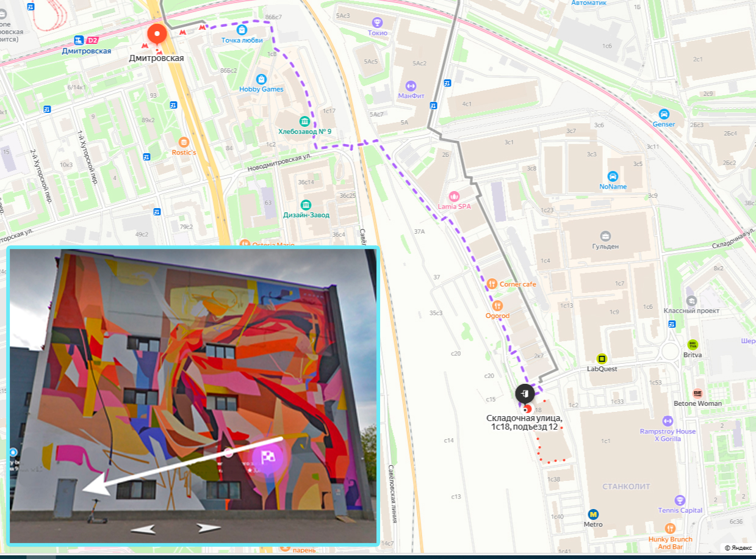The height and width of the screenshot is (559, 756).
Task: Open the Corner cafe food icon
Action: pos(492,284)
